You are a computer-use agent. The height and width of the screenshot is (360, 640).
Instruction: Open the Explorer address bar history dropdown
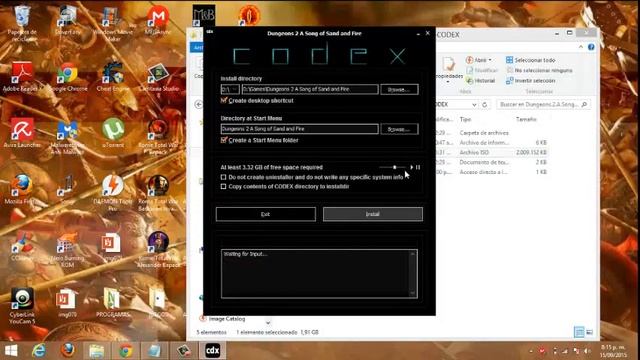click(474, 105)
